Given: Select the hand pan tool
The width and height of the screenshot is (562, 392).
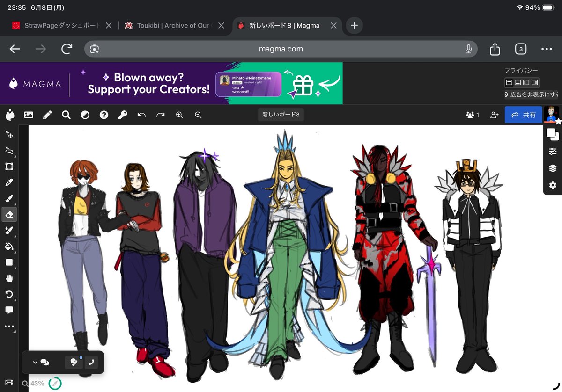Looking at the screenshot, I should click(x=9, y=278).
